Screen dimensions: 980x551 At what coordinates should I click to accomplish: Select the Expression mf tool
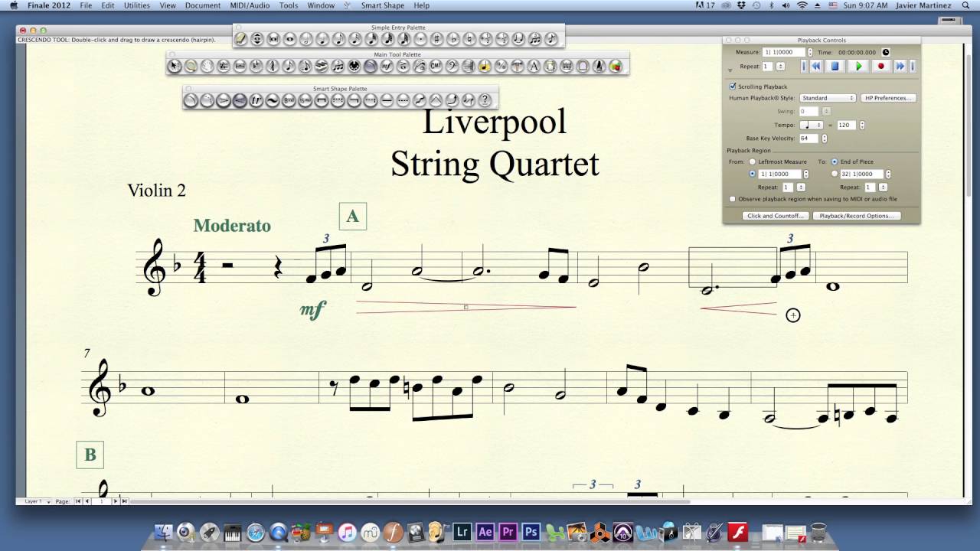pos(387,67)
